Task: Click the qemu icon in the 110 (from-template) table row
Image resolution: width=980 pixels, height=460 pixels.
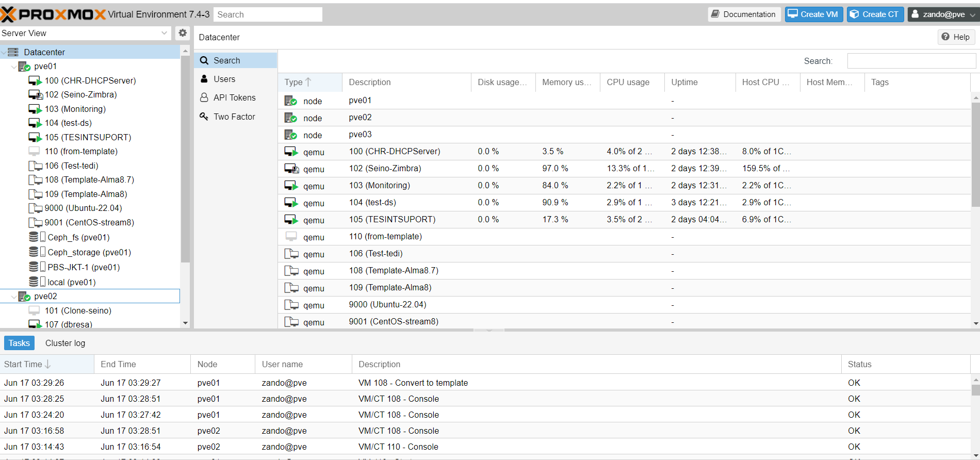Action: coord(291,237)
